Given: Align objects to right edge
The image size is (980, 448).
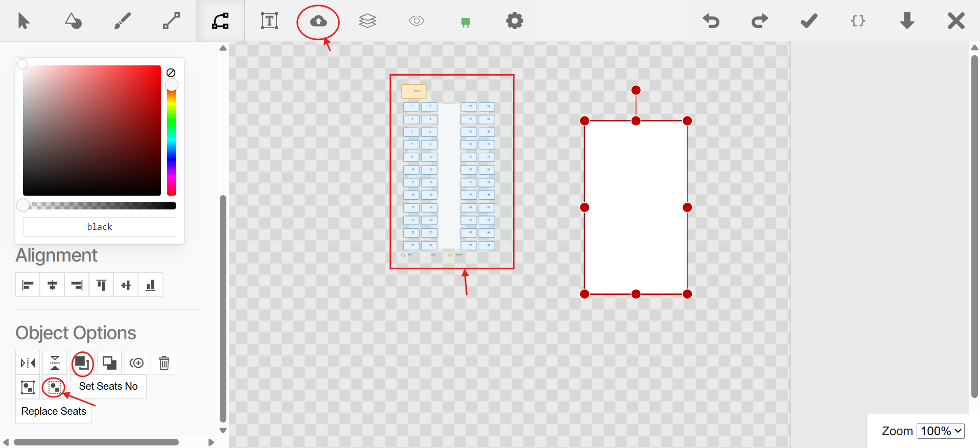Looking at the screenshot, I should click(x=77, y=285).
